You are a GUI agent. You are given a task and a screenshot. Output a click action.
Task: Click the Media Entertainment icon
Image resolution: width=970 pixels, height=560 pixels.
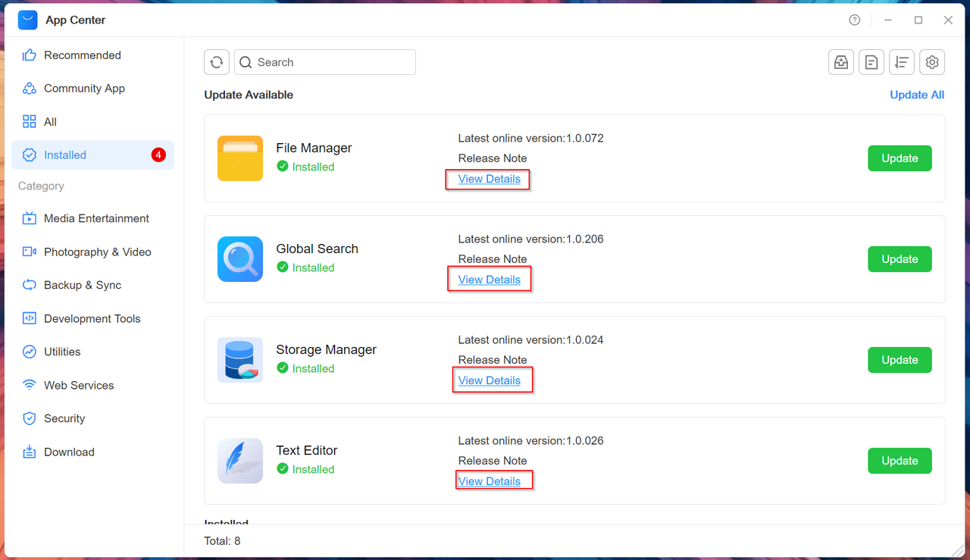30,219
